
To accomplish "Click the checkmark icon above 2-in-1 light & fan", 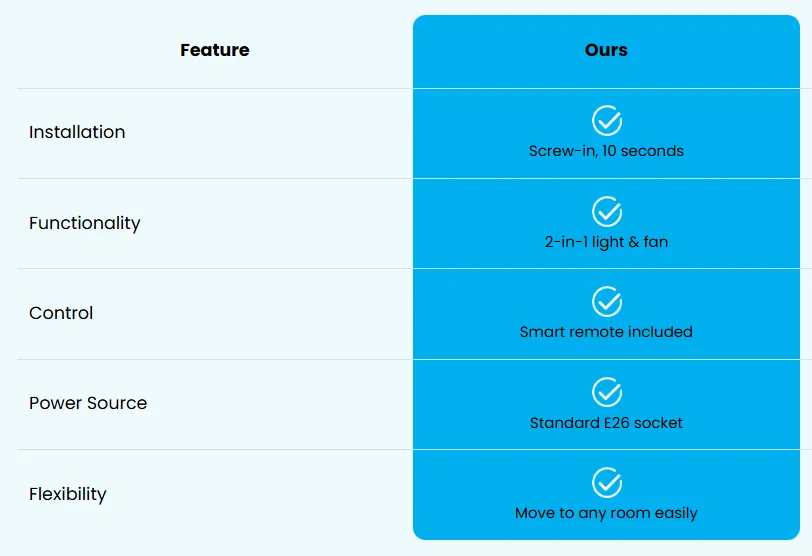I will coord(607,211).
